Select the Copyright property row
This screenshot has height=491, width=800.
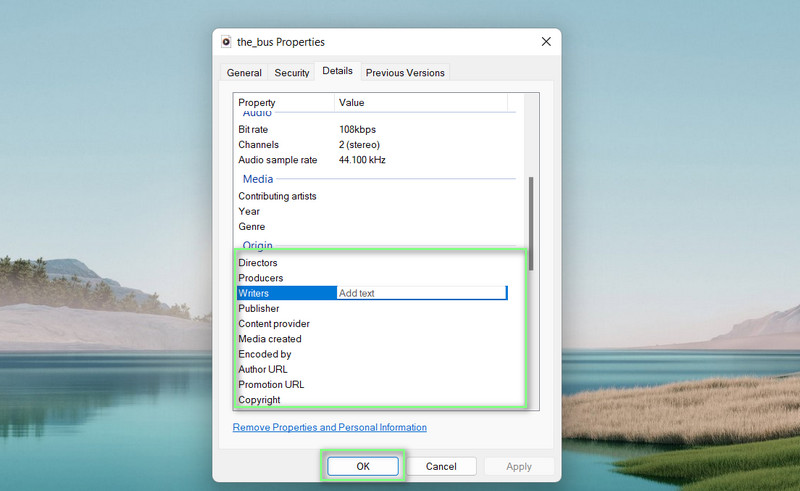click(x=259, y=400)
